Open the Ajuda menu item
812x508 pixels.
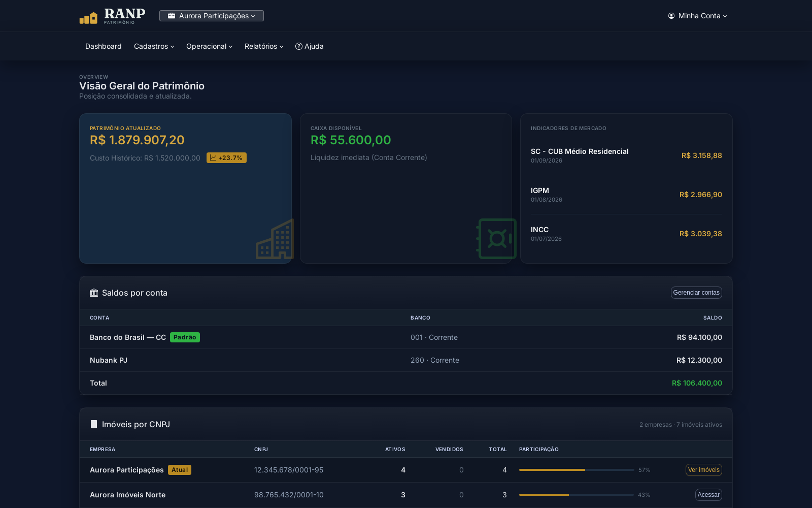click(310, 46)
